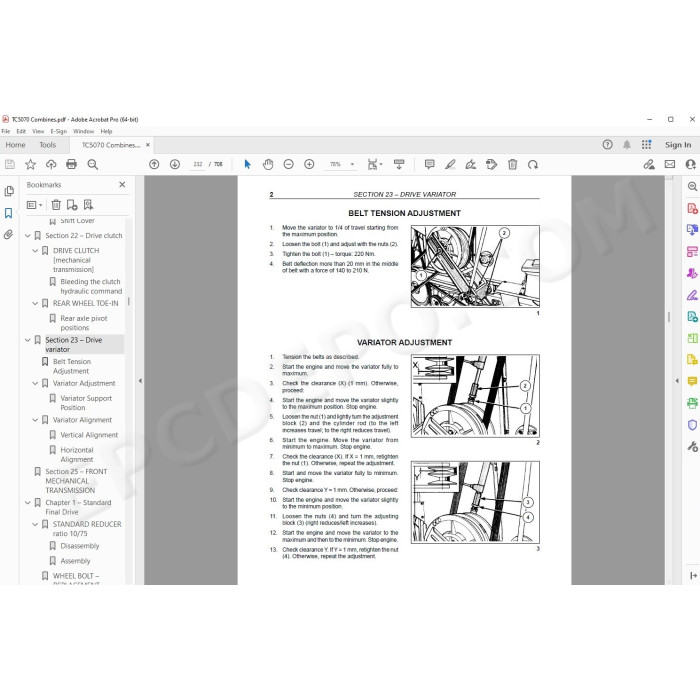
Task: Open the Sign document pen tool
Action: 471,164
